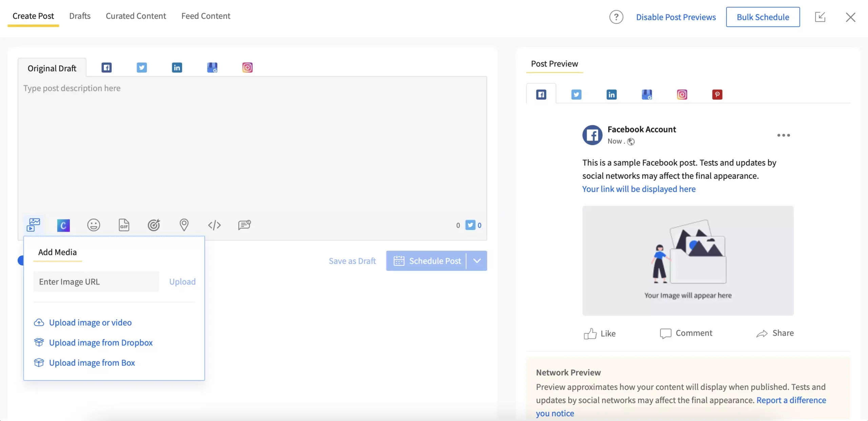Open the three-dot menu on Facebook preview
Screen dimensions: 868x421
tap(784, 135)
